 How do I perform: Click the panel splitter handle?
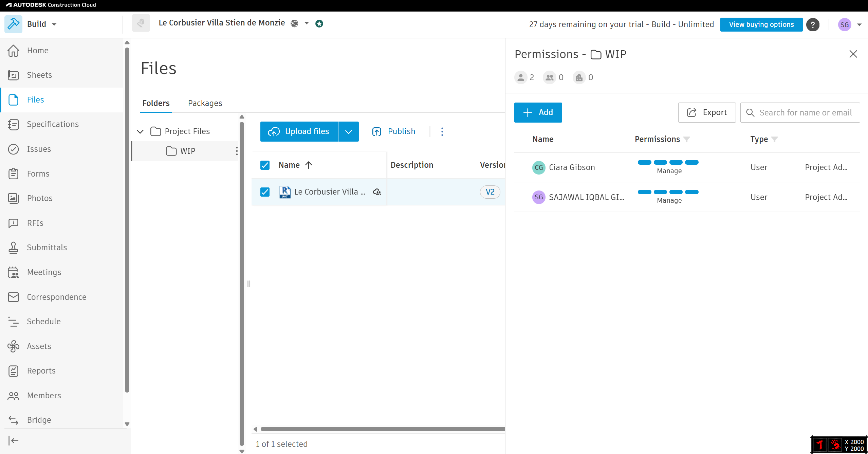coord(248,284)
